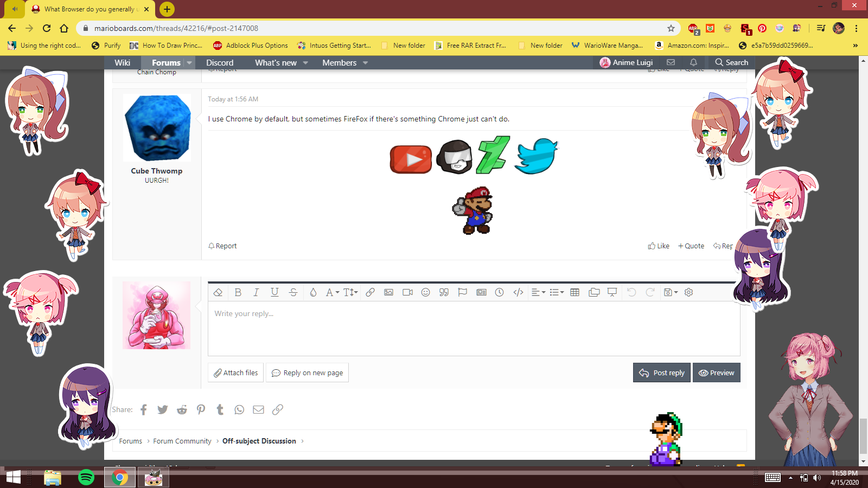Image resolution: width=868 pixels, height=488 pixels.
Task: Expand the Forums dropdown arrow
Action: coord(189,63)
